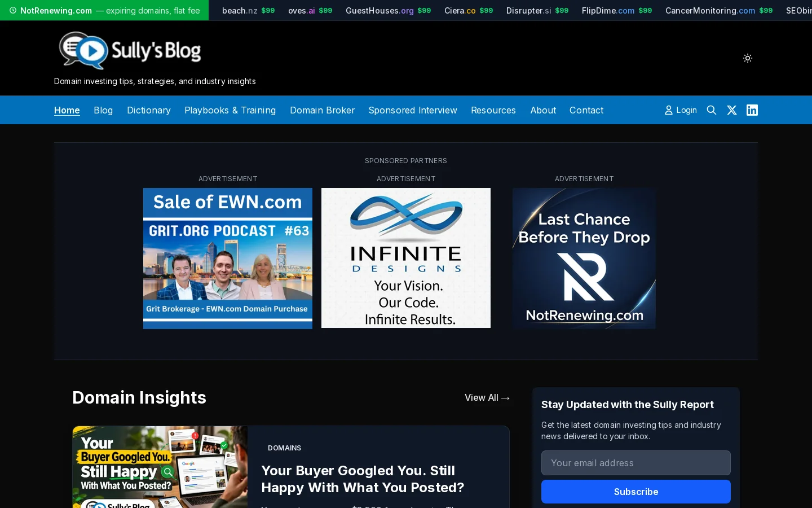Viewport: 812px width, 508px height.
Task: Click the Sponsored Partners label
Action: 406,161
